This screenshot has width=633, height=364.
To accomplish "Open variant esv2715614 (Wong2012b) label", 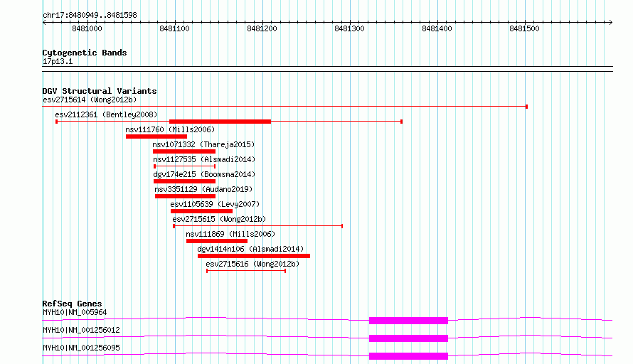I will click(90, 100).
